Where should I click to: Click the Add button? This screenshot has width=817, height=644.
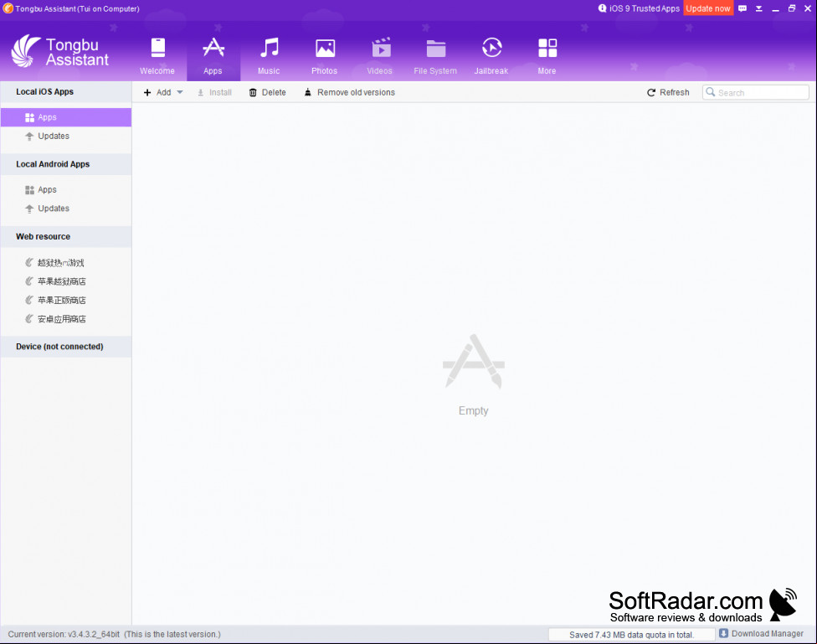click(x=157, y=92)
